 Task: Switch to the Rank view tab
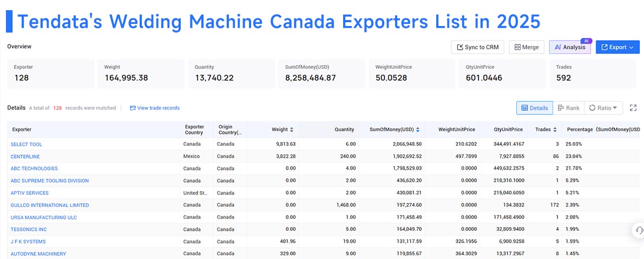568,108
